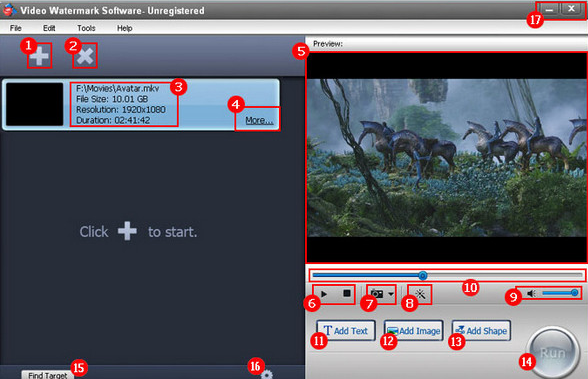
Task: Open the Tools menu
Action: (x=86, y=28)
